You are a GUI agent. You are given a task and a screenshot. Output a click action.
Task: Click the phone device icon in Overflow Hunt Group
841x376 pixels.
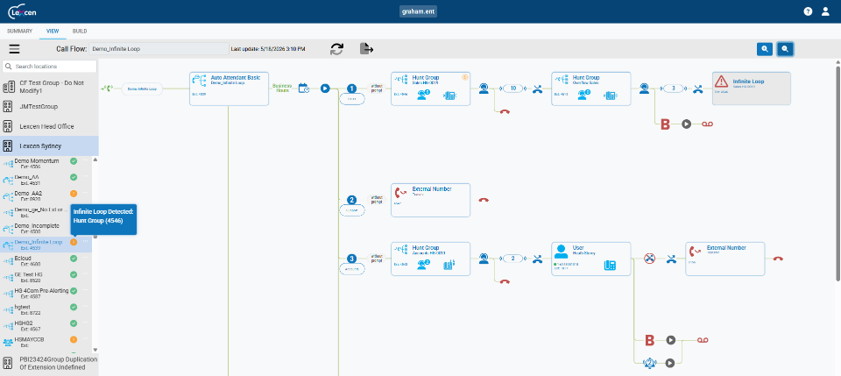(610, 95)
